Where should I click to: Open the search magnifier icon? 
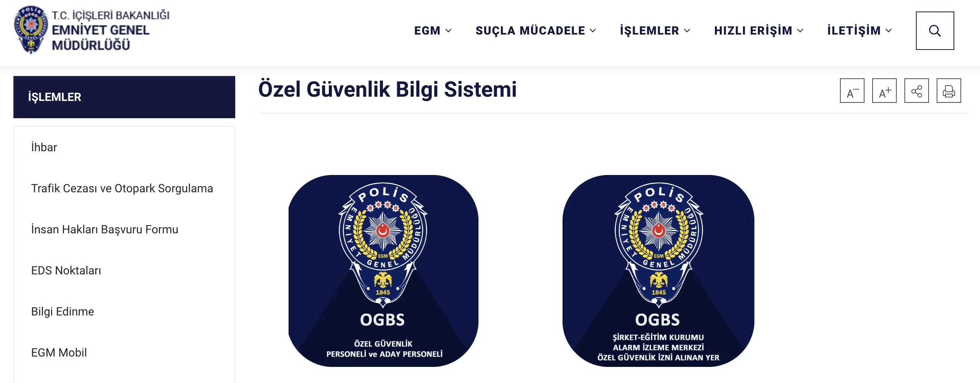click(935, 31)
